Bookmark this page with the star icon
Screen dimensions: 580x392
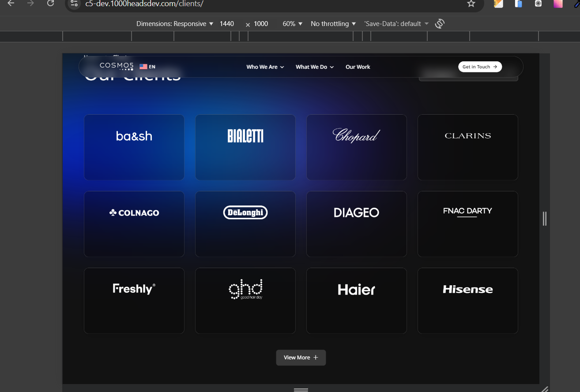[x=471, y=4]
